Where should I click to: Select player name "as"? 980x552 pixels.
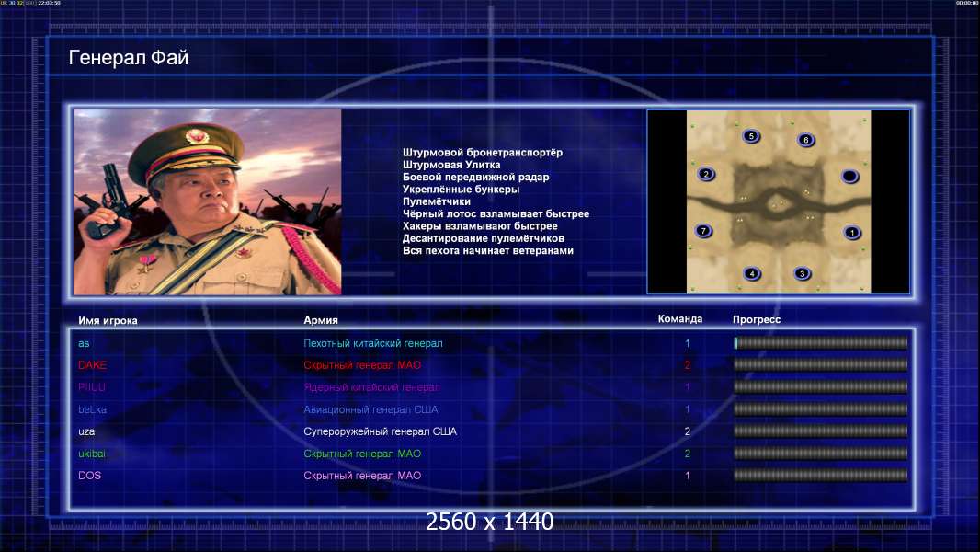pyautogui.click(x=84, y=343)
